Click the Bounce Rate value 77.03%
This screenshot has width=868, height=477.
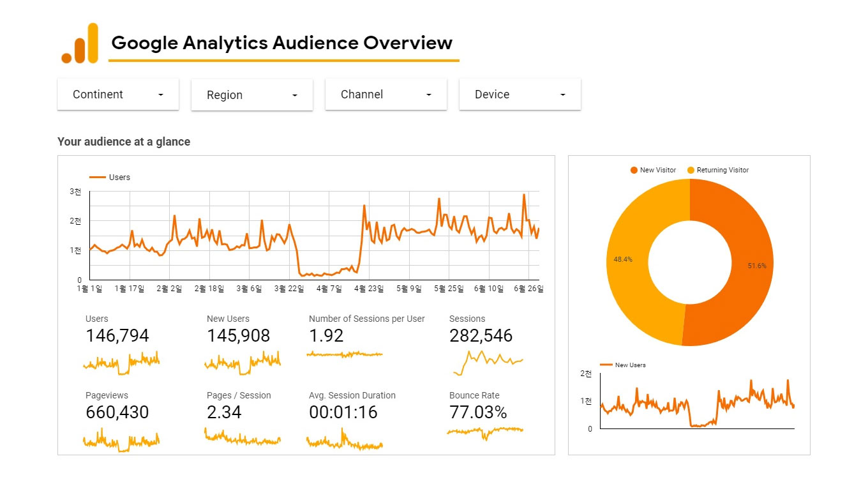pyautogui.click(x=478, y=413)
